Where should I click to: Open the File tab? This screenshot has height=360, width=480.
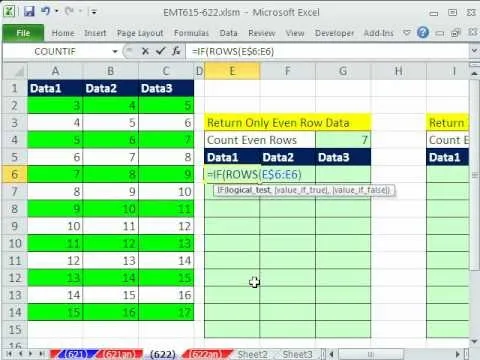[x=23, y=33]
